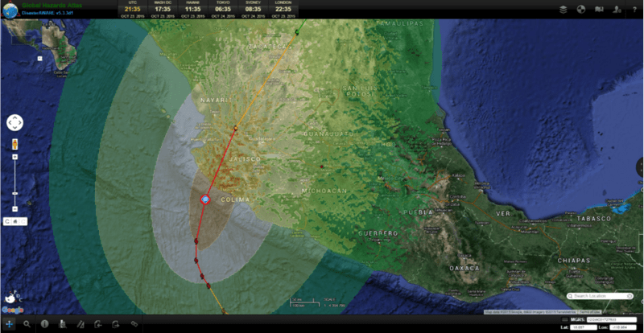Open the bookmarks map icon in top bar
The image size is (644, 333).
[x=598, y=9]
